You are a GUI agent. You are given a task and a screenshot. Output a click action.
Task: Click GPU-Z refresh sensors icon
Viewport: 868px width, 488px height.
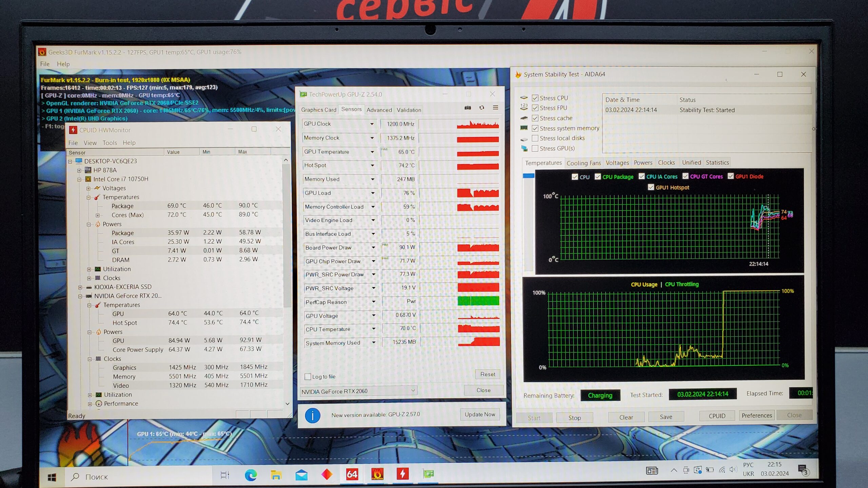click(481, 108)
